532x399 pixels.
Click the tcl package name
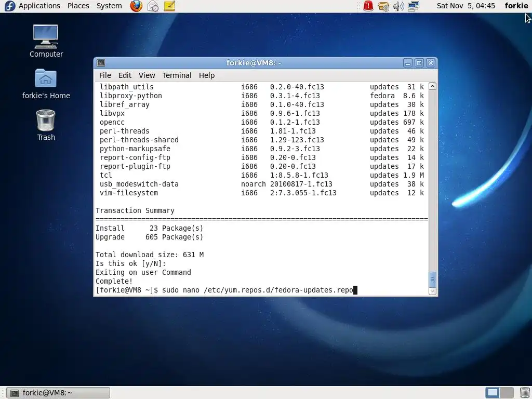[x=105, y=175]
